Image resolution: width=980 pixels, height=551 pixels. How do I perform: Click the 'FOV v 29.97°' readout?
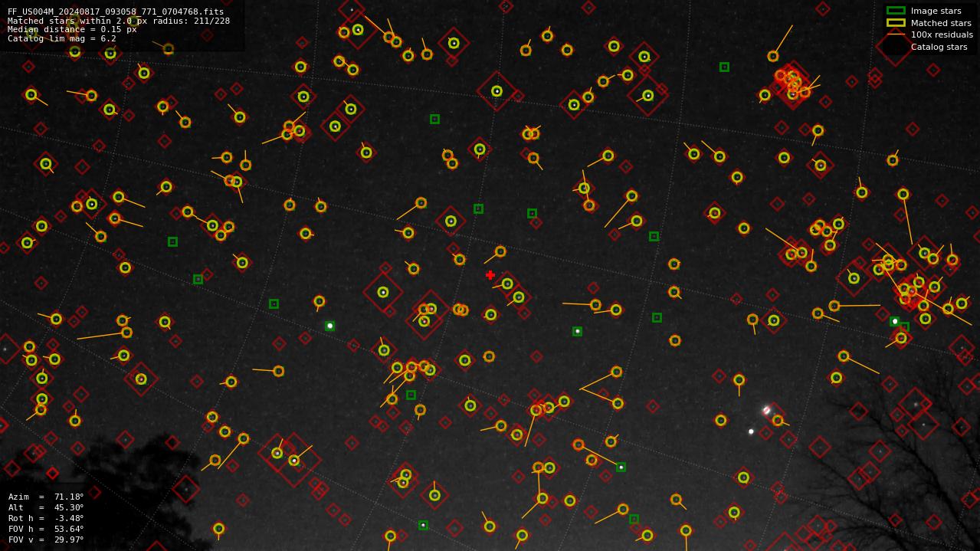pos(46,540)
